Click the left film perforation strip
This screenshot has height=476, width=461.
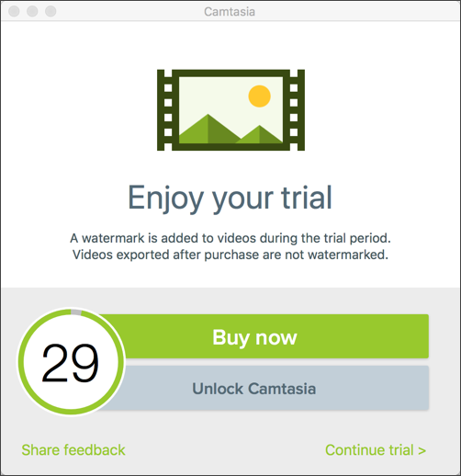click(x=165, y=110)
